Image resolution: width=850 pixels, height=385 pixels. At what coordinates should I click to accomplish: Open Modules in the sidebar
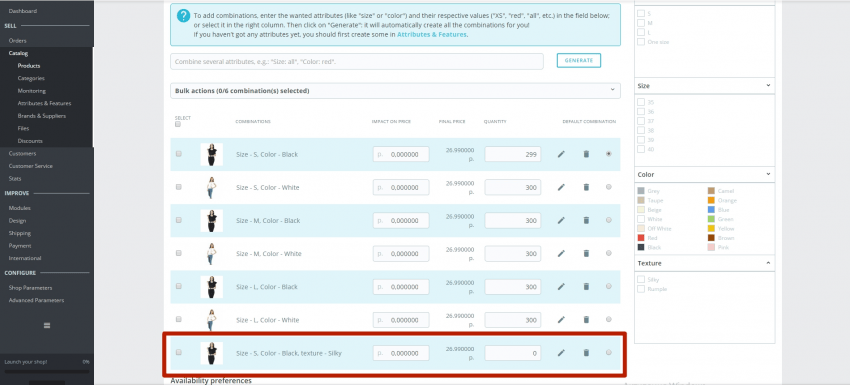[x=20, y=208]
